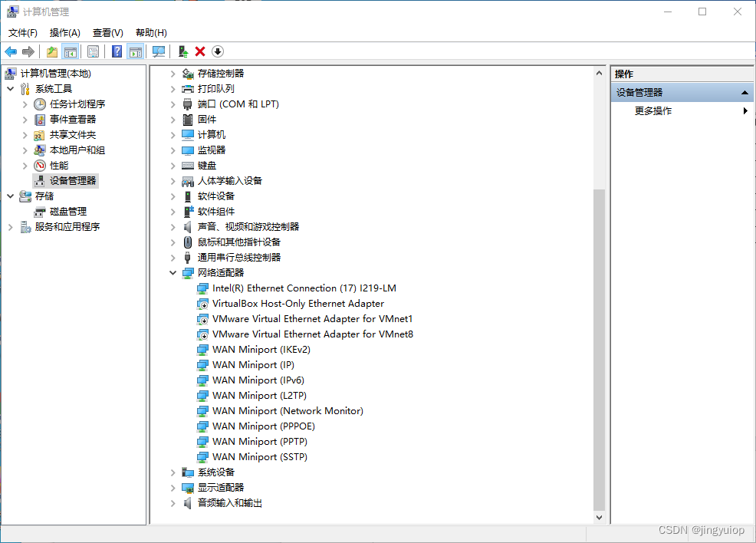Viewport: 756px width, 543px height.
Task: Select WAN Miniport (SSTP)
Action: point(260,457)
